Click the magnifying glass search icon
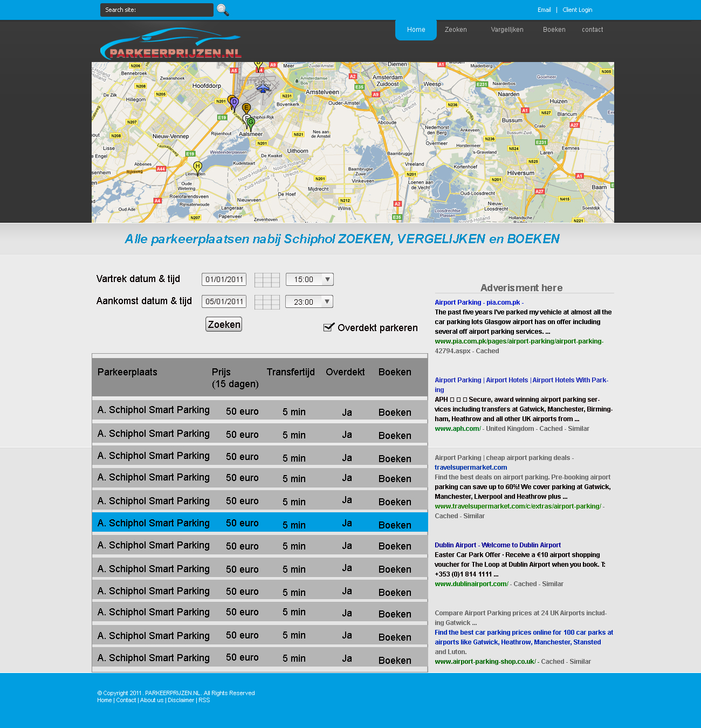The image size is (701, 728). pyautogui.click(x=223, y=10)
